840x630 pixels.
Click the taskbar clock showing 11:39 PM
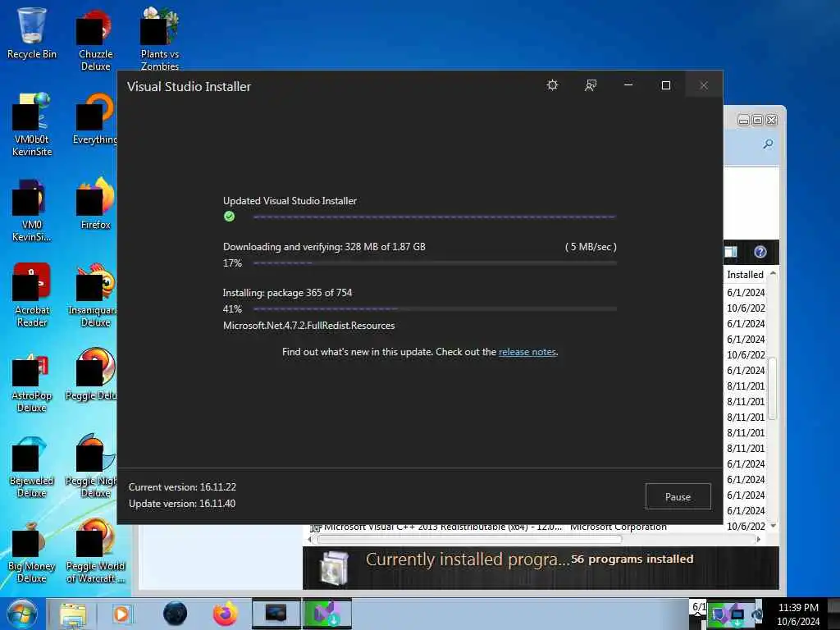[798, 614]
